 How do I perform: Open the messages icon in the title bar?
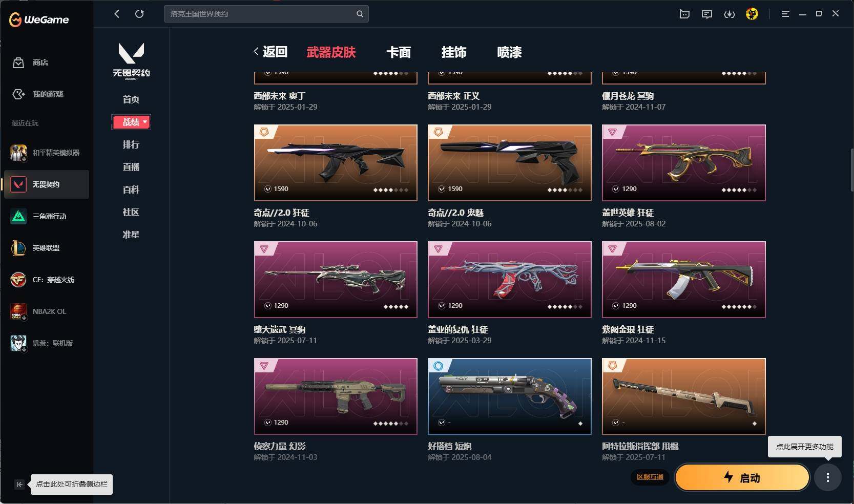pyautogui.click(x=707, y=14)
